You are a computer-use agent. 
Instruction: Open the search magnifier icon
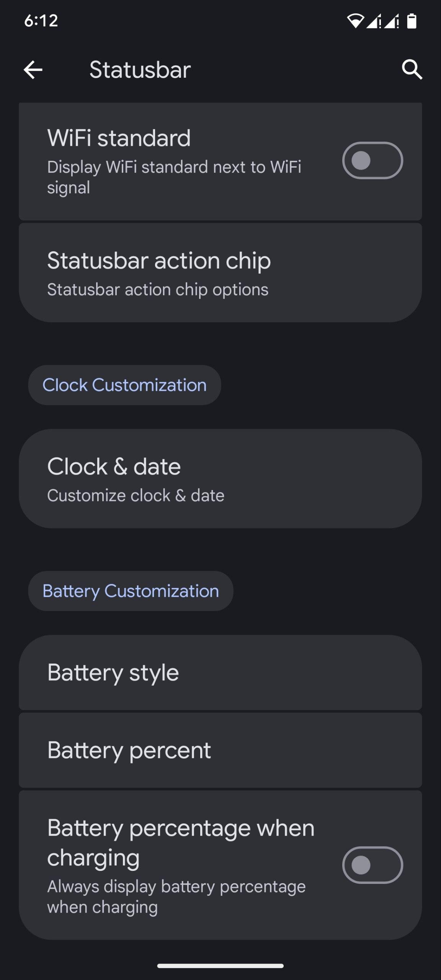pos(412,70)
